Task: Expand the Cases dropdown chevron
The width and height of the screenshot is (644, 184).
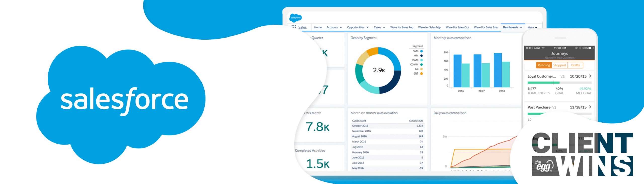Action: pos(384,27)
